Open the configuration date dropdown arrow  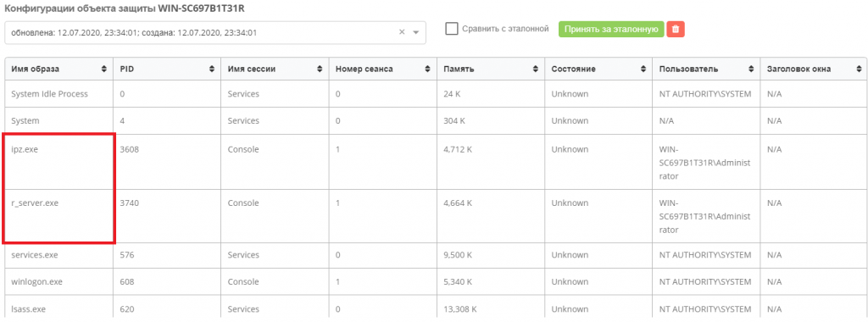pos(416,33)
